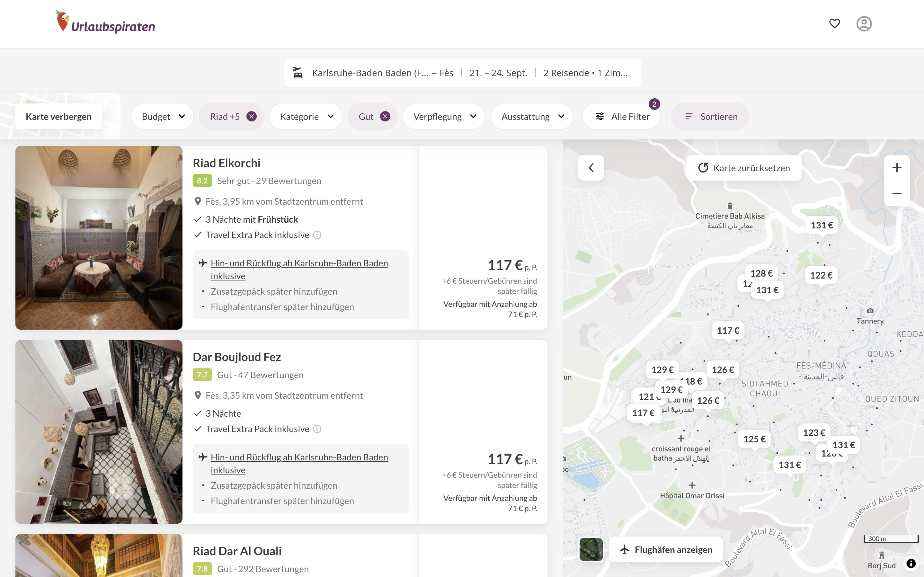Viewport: 924px width, 577px height.
Task: Open Riad Dar Al Ouali hotel title
Action: pyautogui.click(x=237, y=551)
